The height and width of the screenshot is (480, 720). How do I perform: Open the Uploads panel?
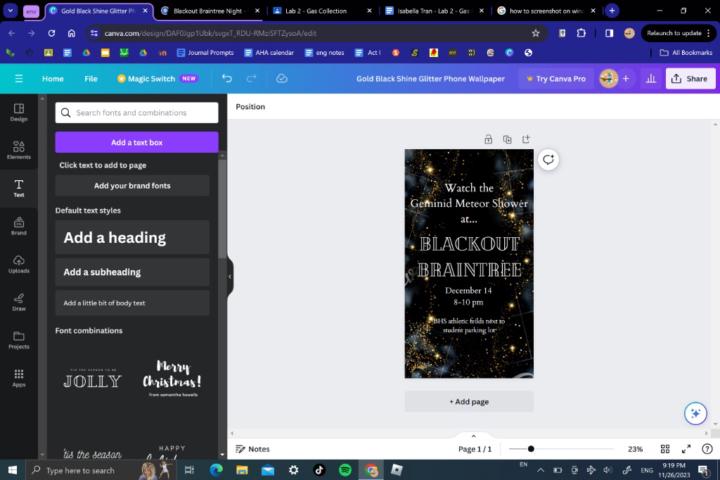pyautogui.click(x=19, y=264)
